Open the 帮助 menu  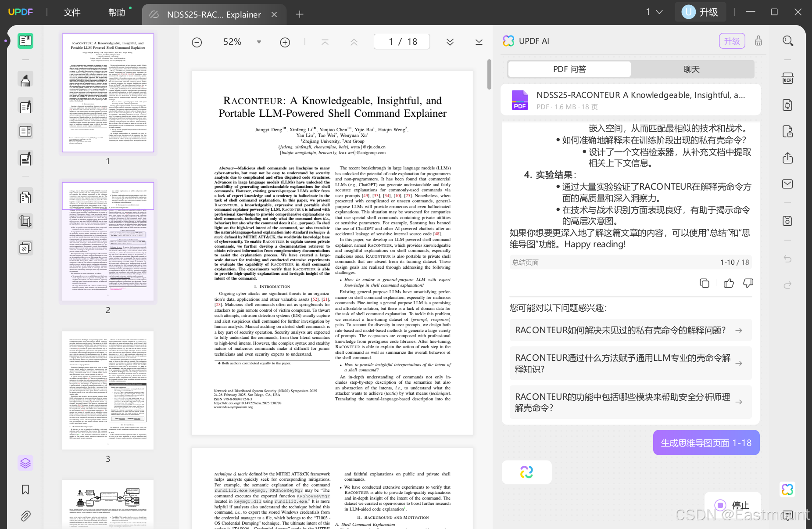(x=117, y=12)
